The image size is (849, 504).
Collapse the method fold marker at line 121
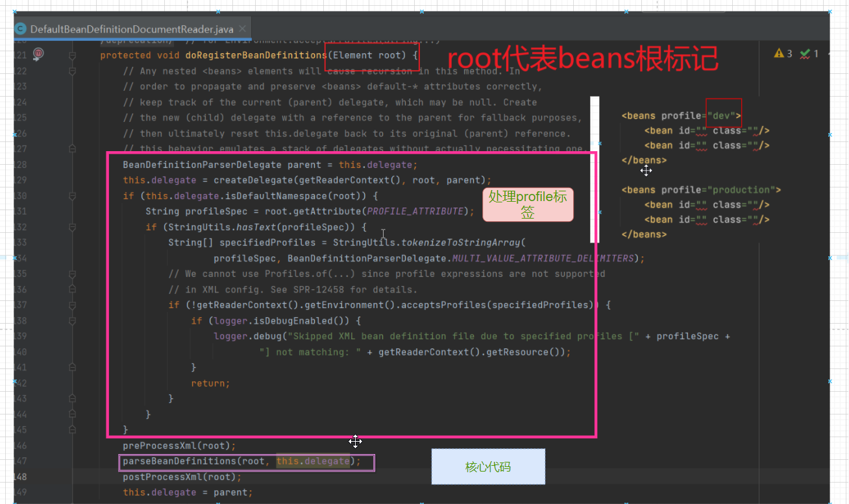click(x=73, y=56)
